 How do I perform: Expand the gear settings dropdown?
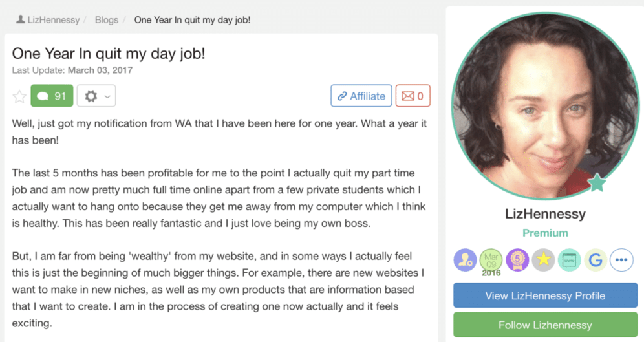coord(96,96)
